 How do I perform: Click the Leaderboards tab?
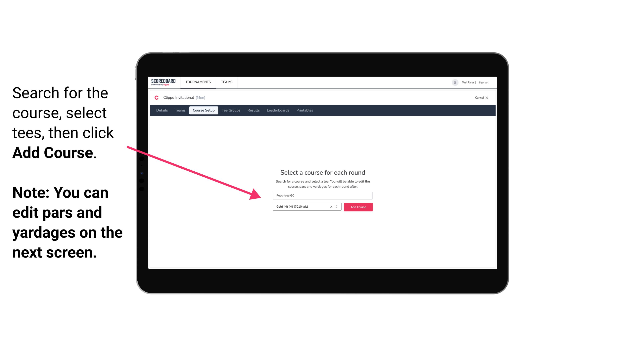(278, 110)
